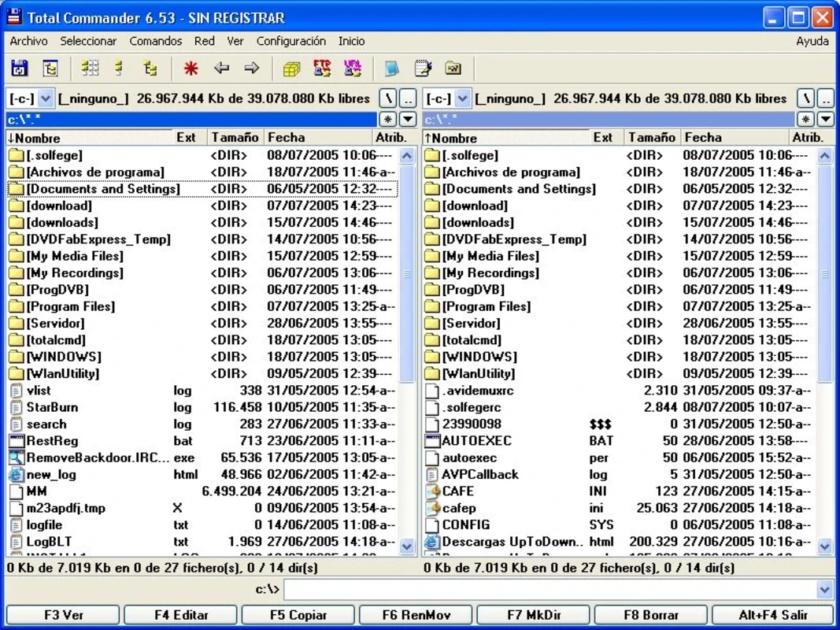The image size is (840, 630).
Task: Click the FTP connect toolbar icon
Action: click(322, 69)
